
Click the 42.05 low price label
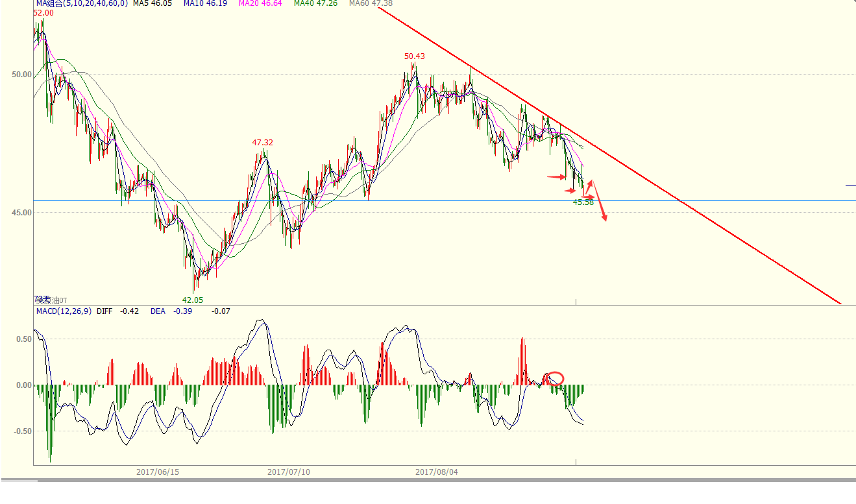[192, 300]
